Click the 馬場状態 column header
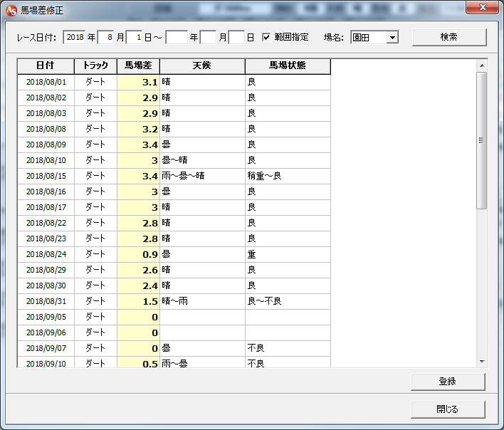The width and height of the screenshot is (504, 430). tap(288, 66)
